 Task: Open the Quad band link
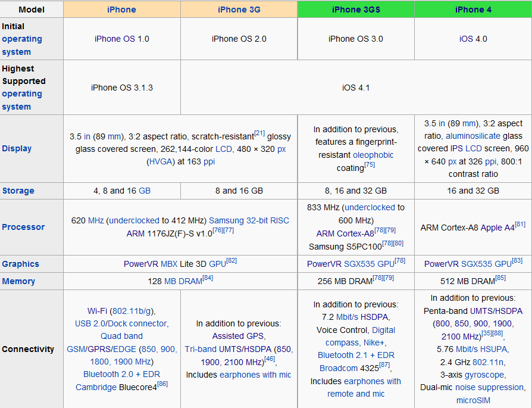[x=121, y=336]
